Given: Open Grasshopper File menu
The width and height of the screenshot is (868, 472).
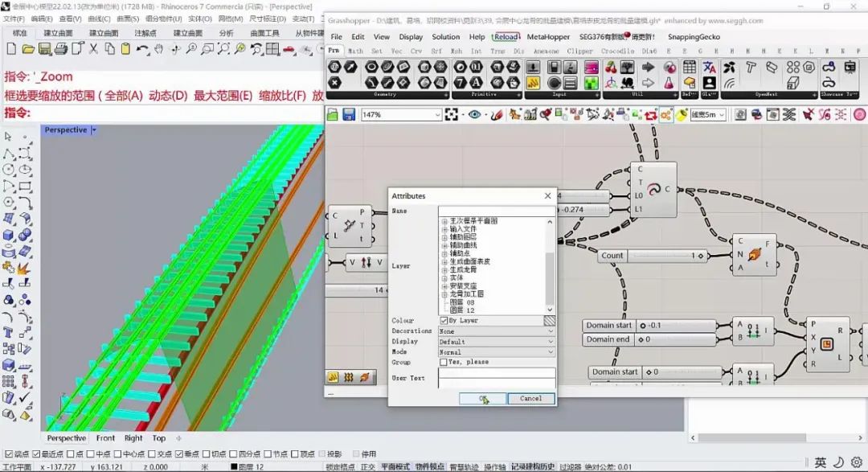Looking at the screenshot, I should coord(336,36).
